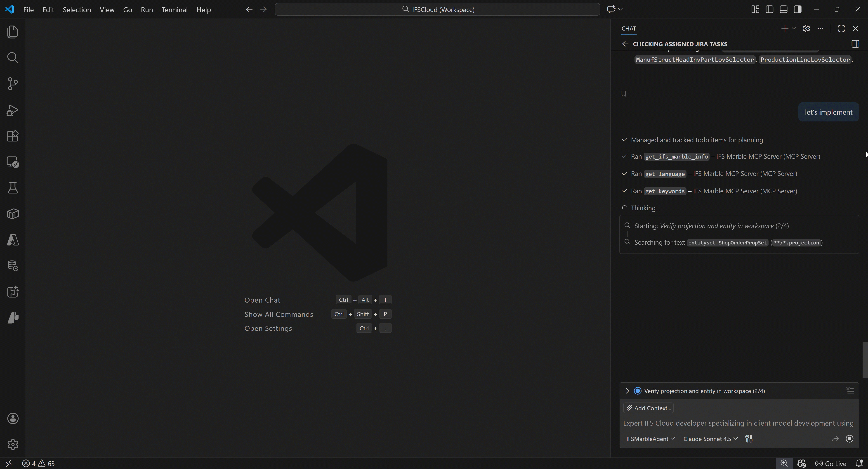Open the View menu
868x469 pixels.
107,9
